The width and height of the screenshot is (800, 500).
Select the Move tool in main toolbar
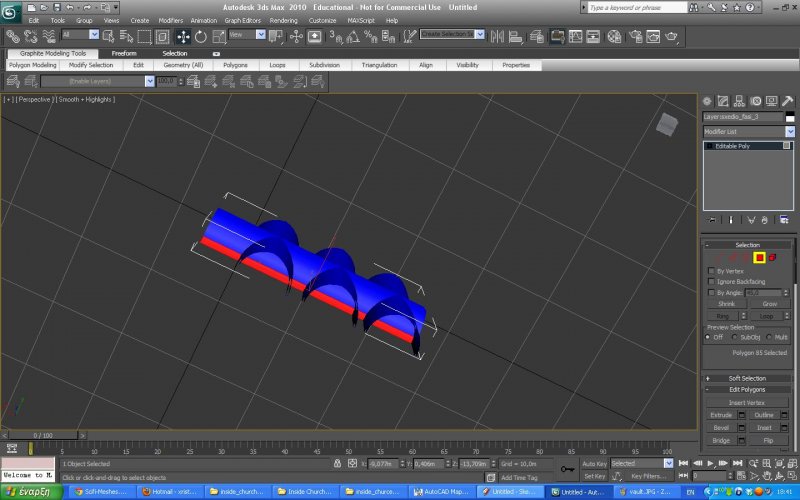coord(184,36)
